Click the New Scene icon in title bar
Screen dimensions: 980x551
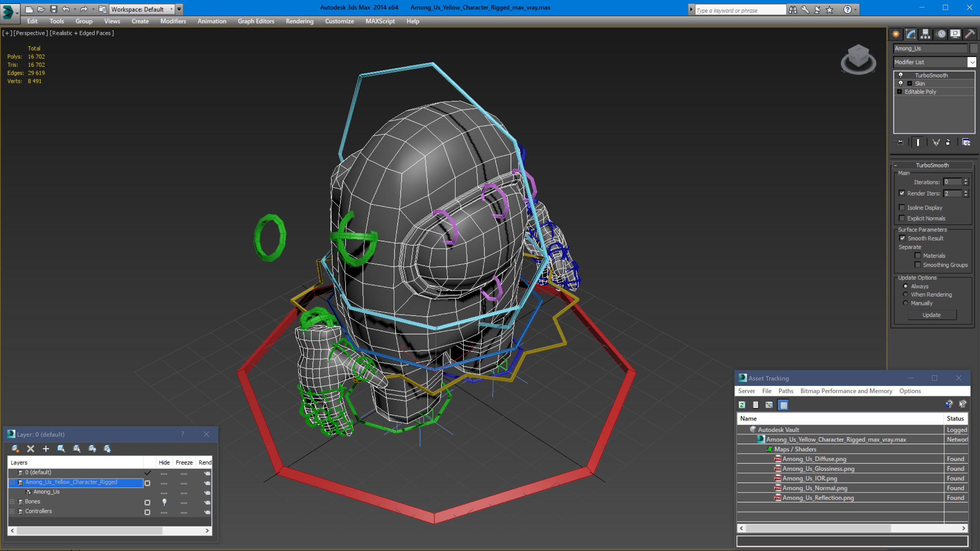pyautogui.click(x=29, y=9)
